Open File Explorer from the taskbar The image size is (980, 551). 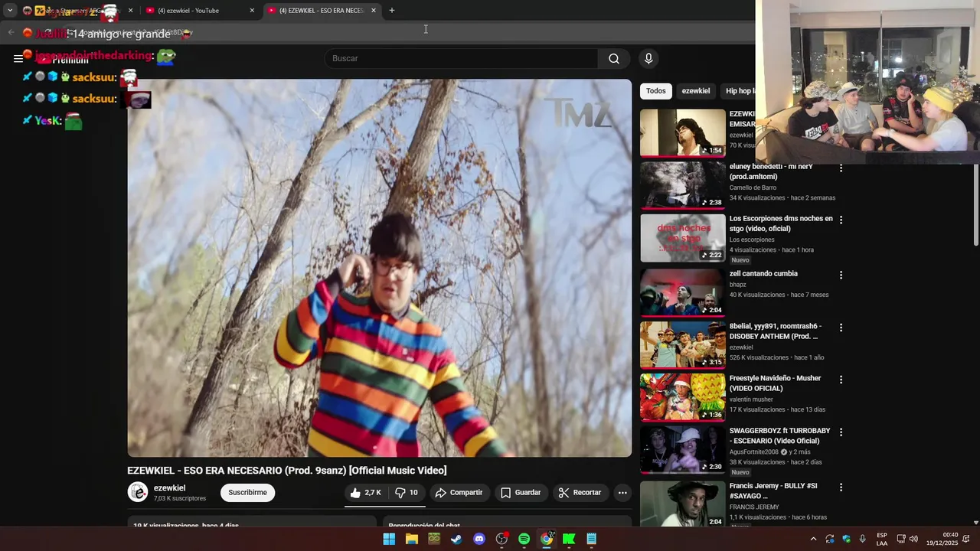[412, 539]
